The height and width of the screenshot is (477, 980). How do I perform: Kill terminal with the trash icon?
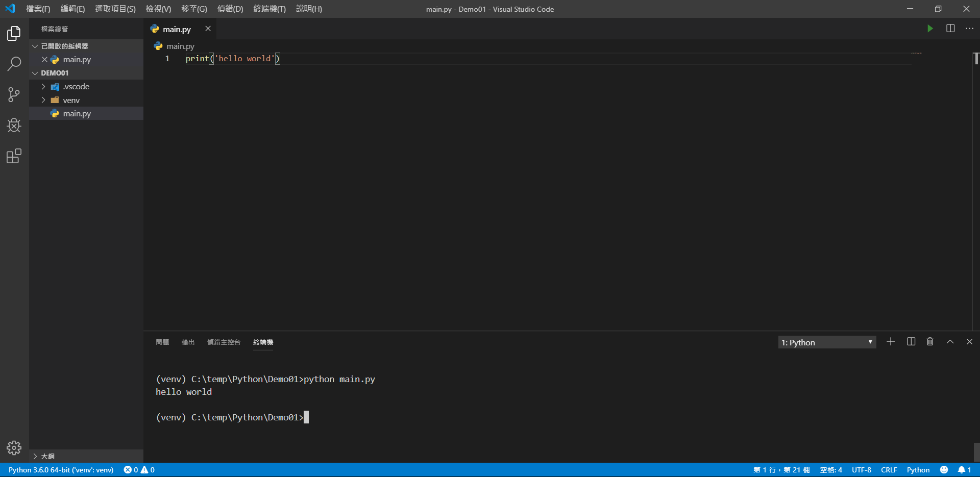click(930, 342)
